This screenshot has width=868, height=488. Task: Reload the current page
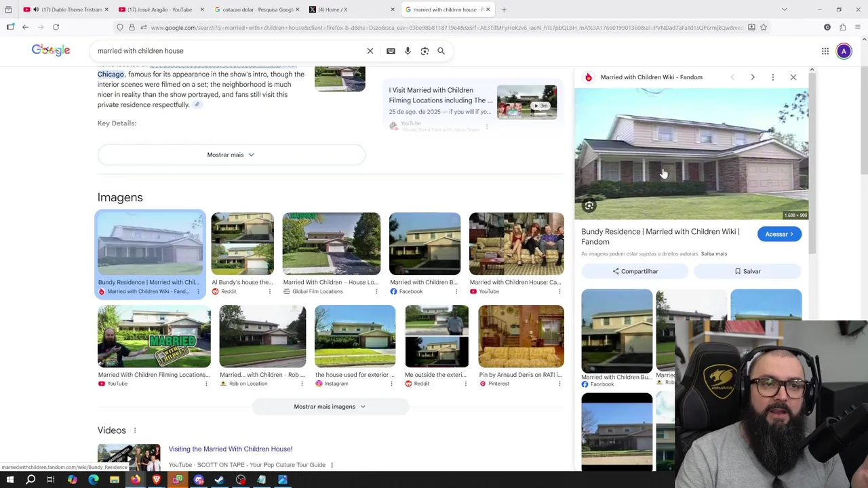[56, 27]
